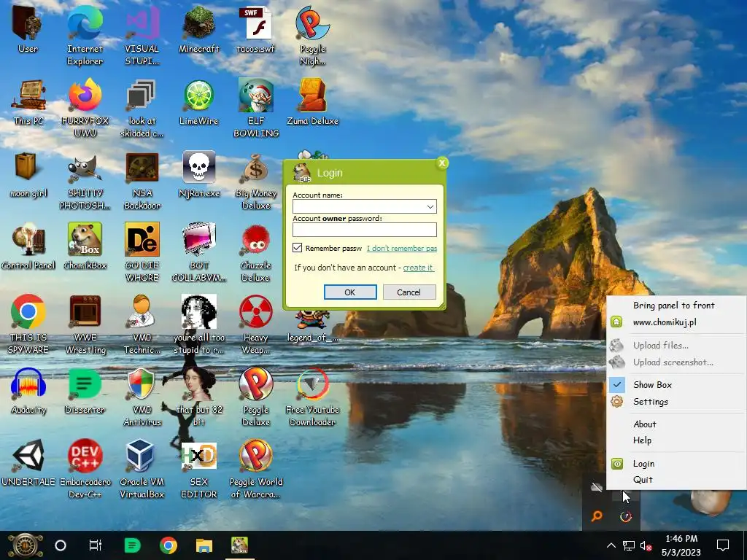The height and width of the screenshot is (560, 747).
Task: Open Task View on the taskbar
Action: [x=96, y=545]
